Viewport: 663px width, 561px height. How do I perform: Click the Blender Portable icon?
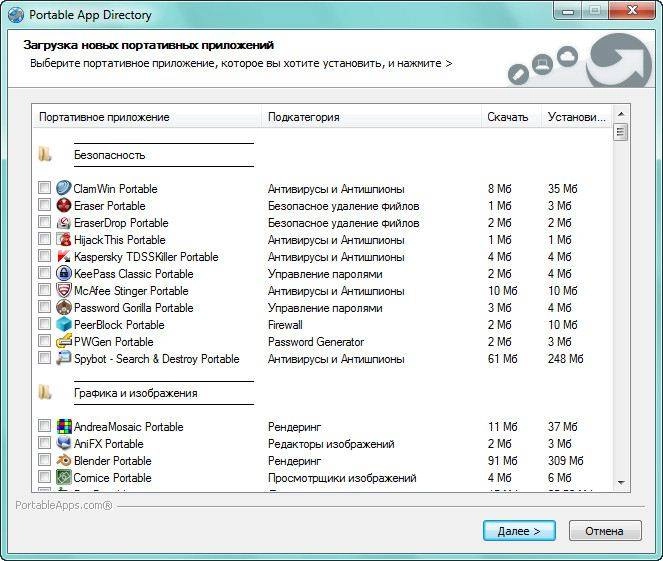pyautogui.click(x=63, y=460)
